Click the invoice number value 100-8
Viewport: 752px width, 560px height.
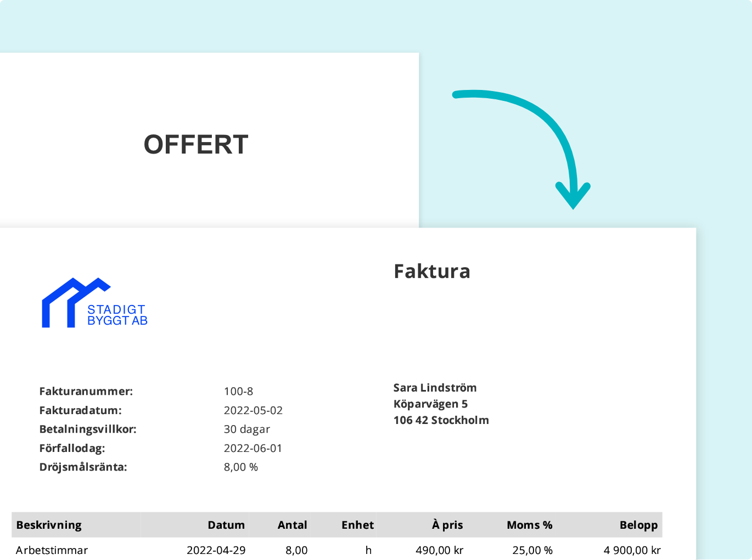click(238, 392)
